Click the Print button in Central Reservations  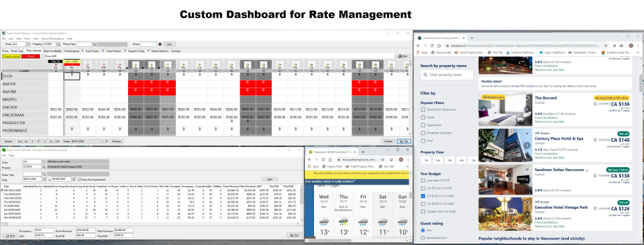coord(402,56)
